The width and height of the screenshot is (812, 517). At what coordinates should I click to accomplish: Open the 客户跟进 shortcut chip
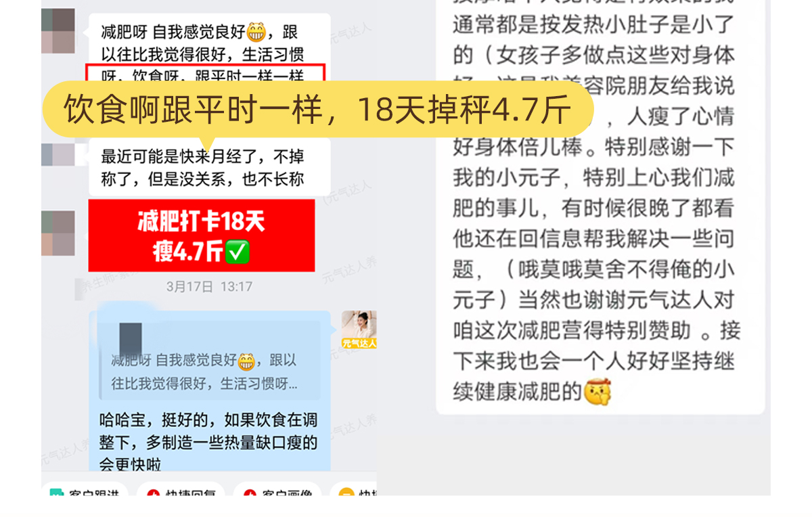coord(85,491)
